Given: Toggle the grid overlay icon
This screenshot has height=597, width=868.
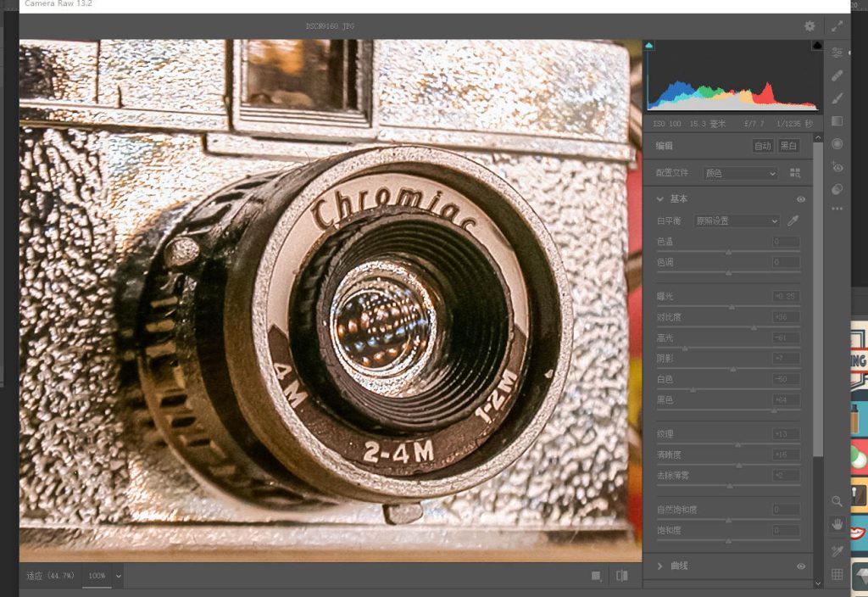Looking at the screenshot, I should pyautogui.click(x=837, y=574).
